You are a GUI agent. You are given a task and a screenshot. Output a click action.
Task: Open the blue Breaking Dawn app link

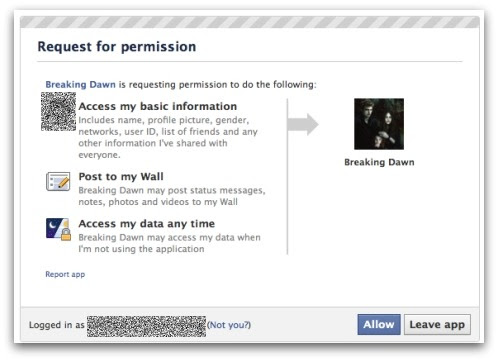click(x=80, y=84)
